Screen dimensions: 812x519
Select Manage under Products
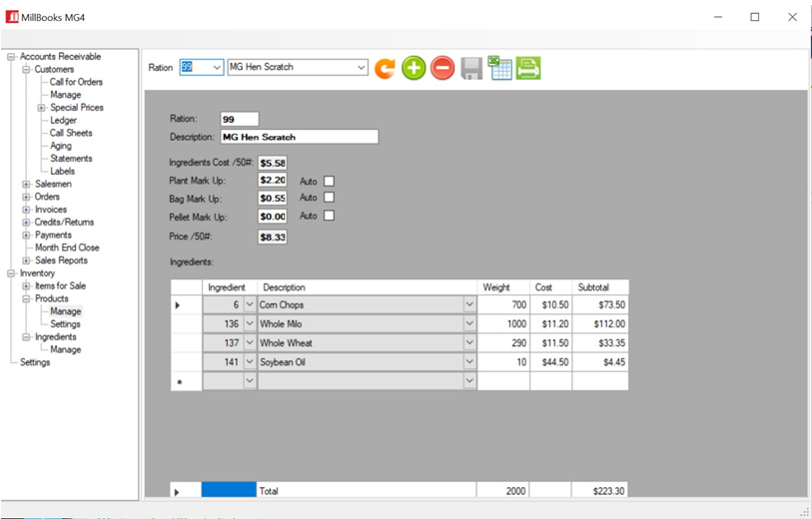[x=65, y=311]
